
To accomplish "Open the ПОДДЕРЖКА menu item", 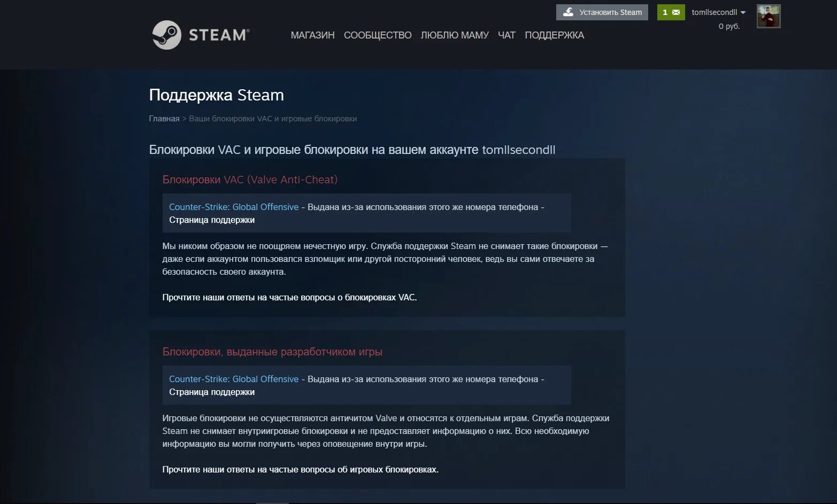I will pyautogui.click(x=554, y=35).
